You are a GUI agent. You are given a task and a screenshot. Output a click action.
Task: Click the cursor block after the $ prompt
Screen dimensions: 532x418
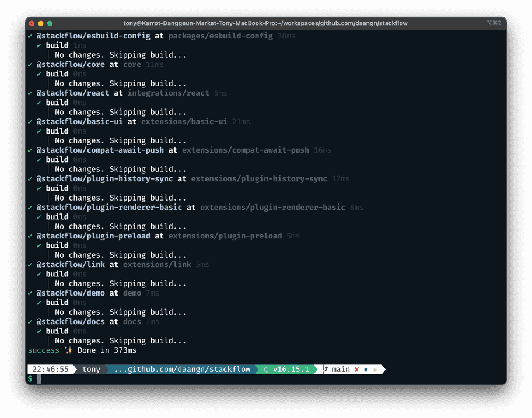pyautogui.click(x=39, y=379)
